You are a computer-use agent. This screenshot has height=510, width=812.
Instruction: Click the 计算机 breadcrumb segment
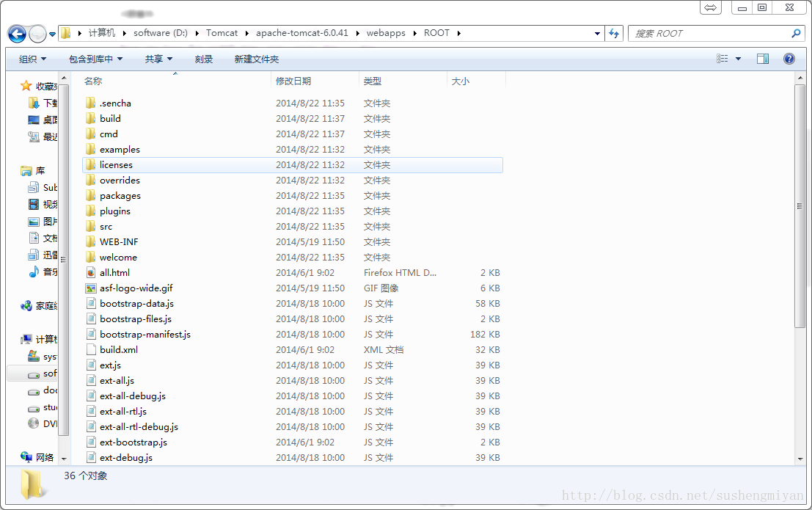point(102,32)
